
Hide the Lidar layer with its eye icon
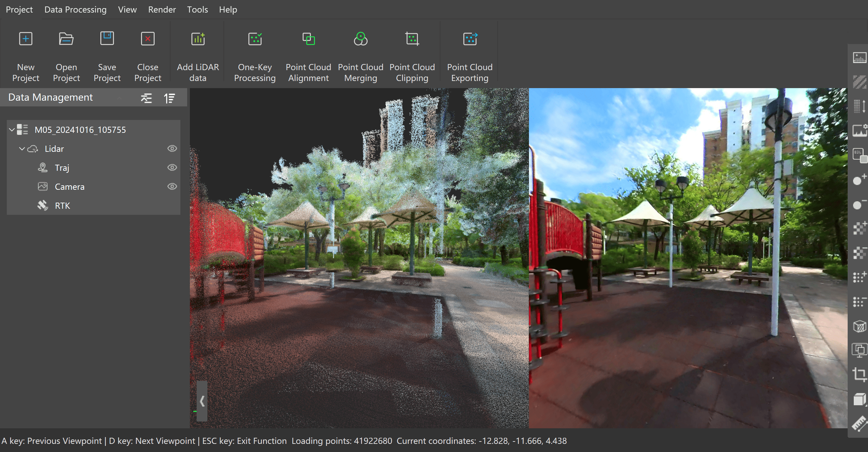(172, 148)
